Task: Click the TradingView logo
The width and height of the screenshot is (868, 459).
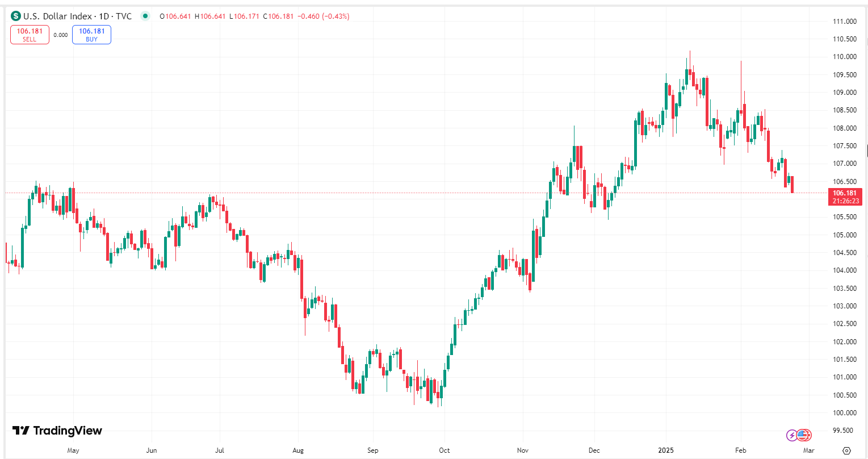Action: [x=57, y=431]
